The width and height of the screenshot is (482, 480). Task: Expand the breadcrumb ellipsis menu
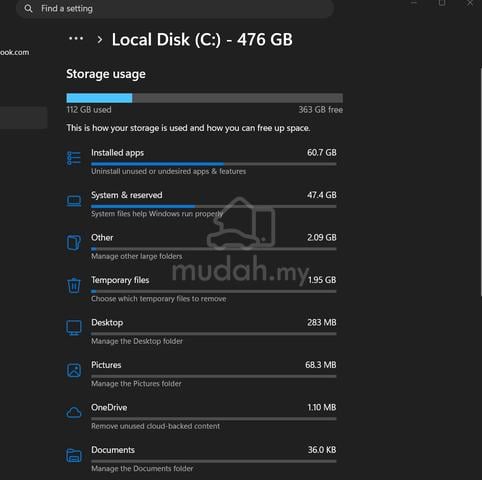[76, 39]
